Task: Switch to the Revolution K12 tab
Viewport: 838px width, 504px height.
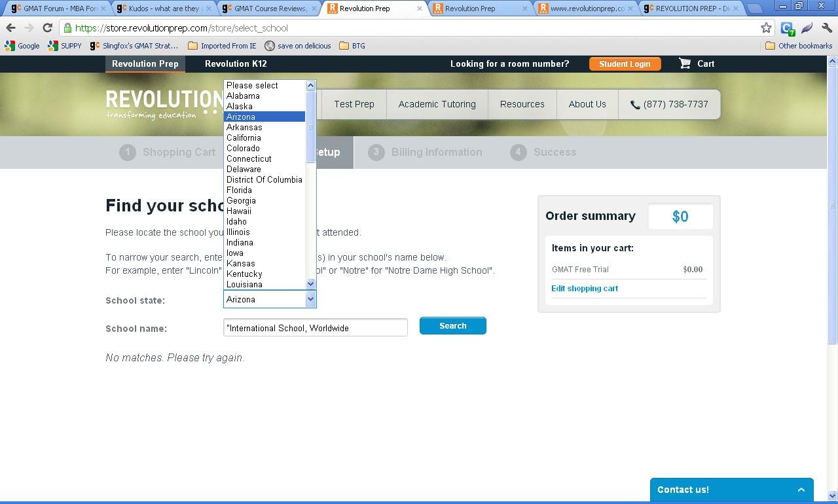Action: [236, 63]
